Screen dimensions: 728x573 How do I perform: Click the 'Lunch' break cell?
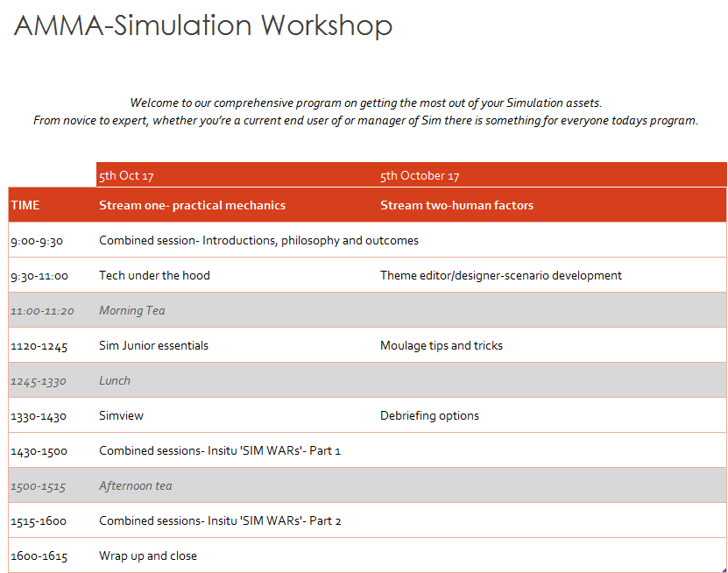pos(114,380)
